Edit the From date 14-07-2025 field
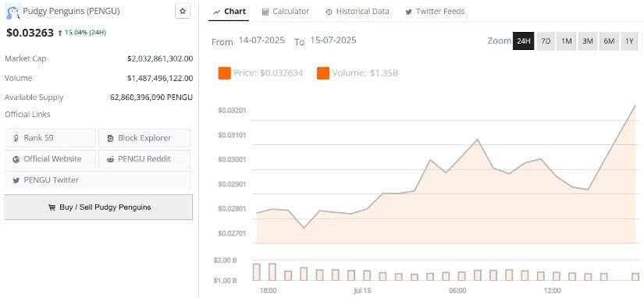Image resolution: width=644 pixels, height=298 pixels. (x=262, y=41)
